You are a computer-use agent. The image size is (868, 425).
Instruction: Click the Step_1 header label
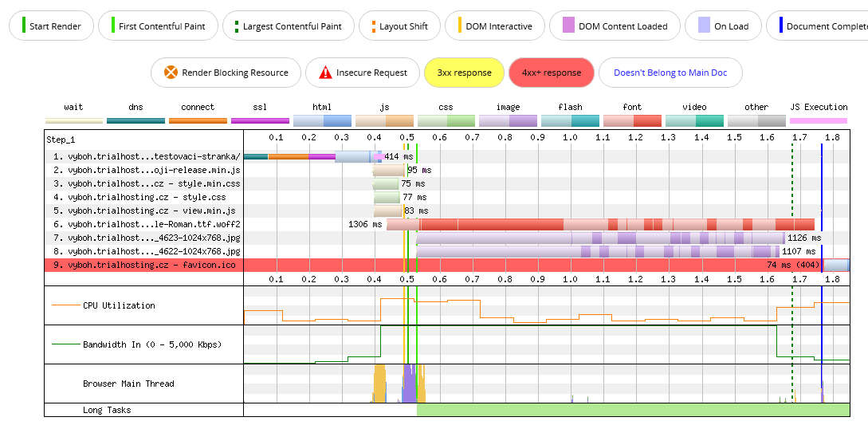(x=61, y=140)
